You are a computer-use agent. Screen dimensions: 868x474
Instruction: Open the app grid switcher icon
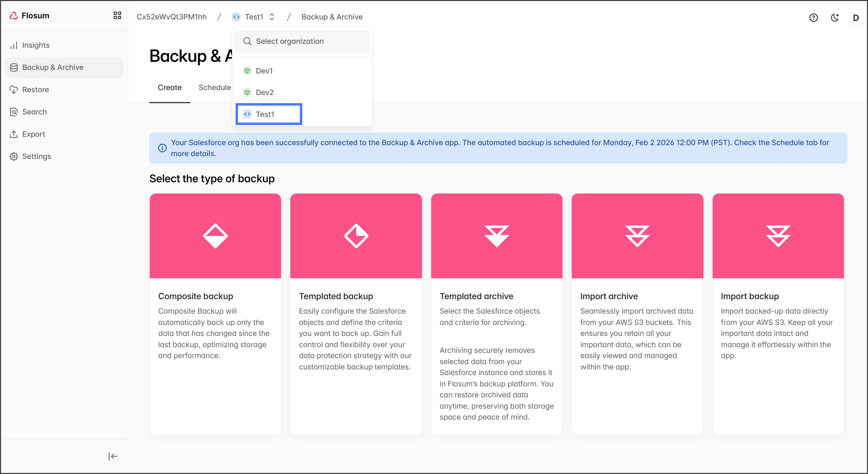(117, 16)
